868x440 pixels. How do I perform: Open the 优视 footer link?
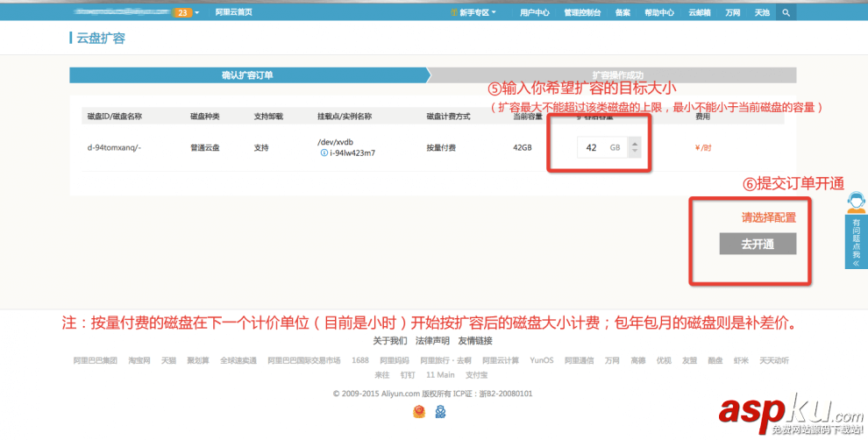(x=664, y=360)
